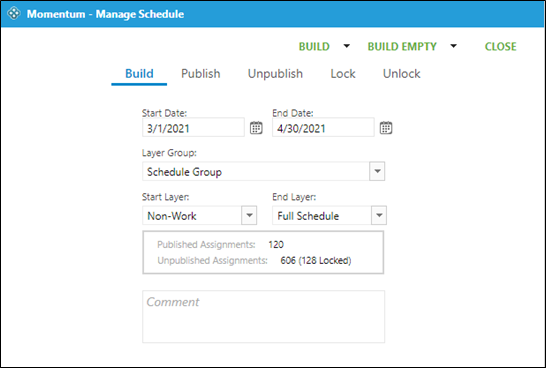Click into the End Date field
The width and height of the screenshot is (546, 368).
[323, 128]
